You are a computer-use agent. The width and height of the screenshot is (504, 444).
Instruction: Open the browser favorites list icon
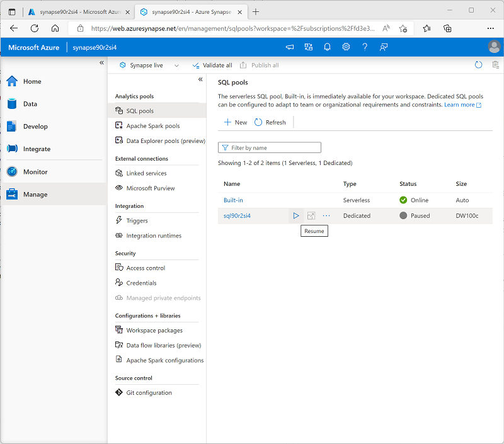427,28
